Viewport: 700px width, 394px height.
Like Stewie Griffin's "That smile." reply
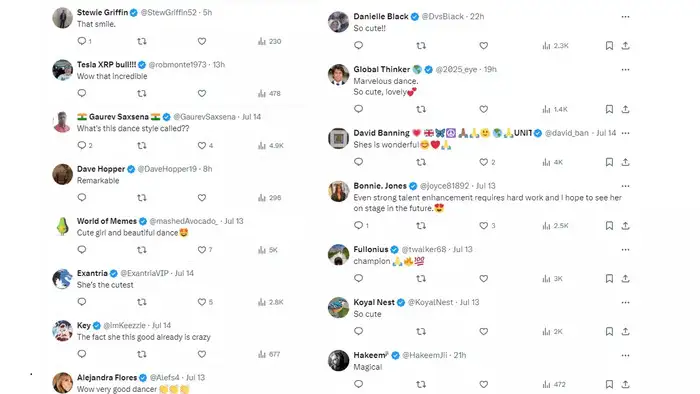(202, 41)
